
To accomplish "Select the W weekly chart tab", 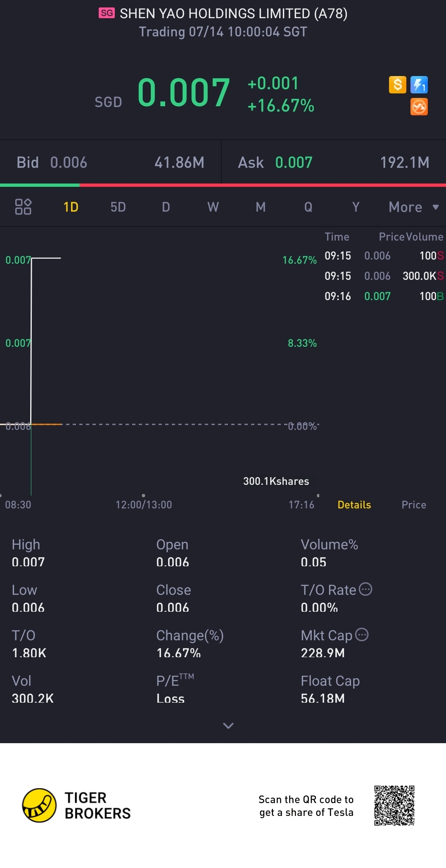I will point(213,207).
